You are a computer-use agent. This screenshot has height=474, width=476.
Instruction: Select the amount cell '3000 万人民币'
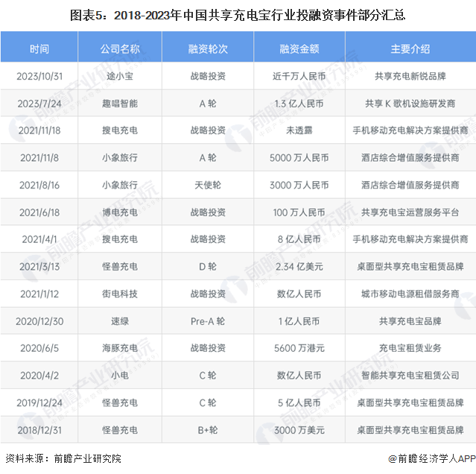coord(299,186)
